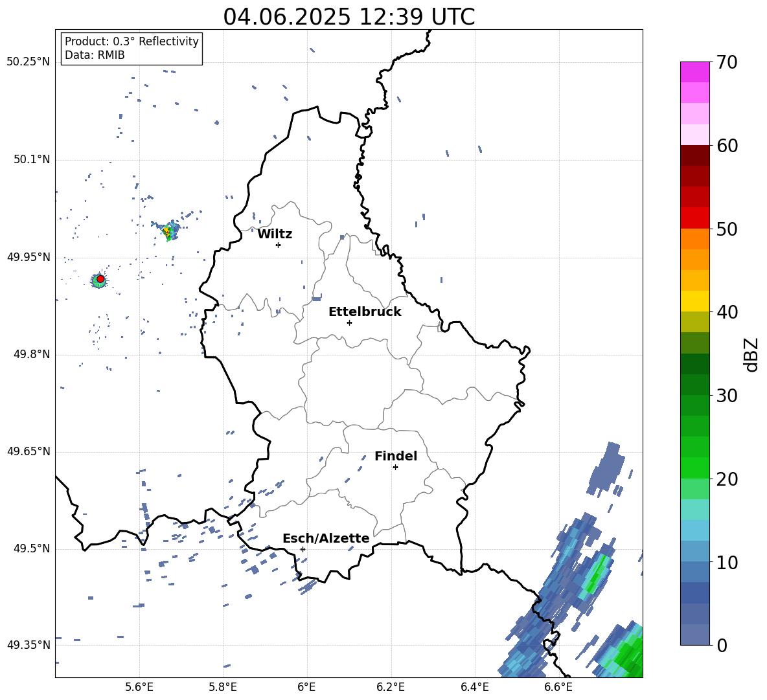
Task: Click the dark maroon colorbar segment below 60
Action: [x=695, y=155]
